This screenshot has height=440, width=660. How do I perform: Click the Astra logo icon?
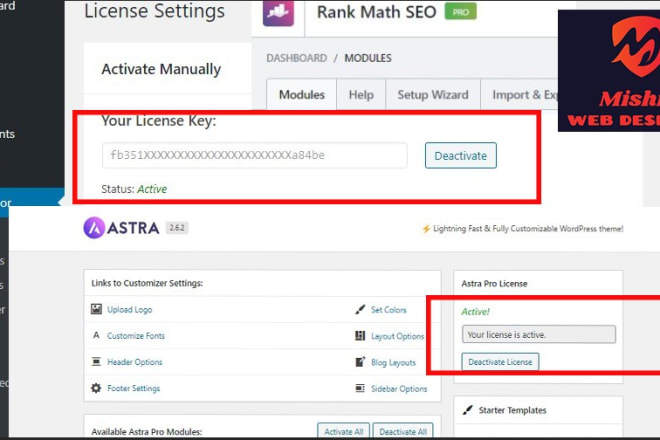[x=94, y=228]
